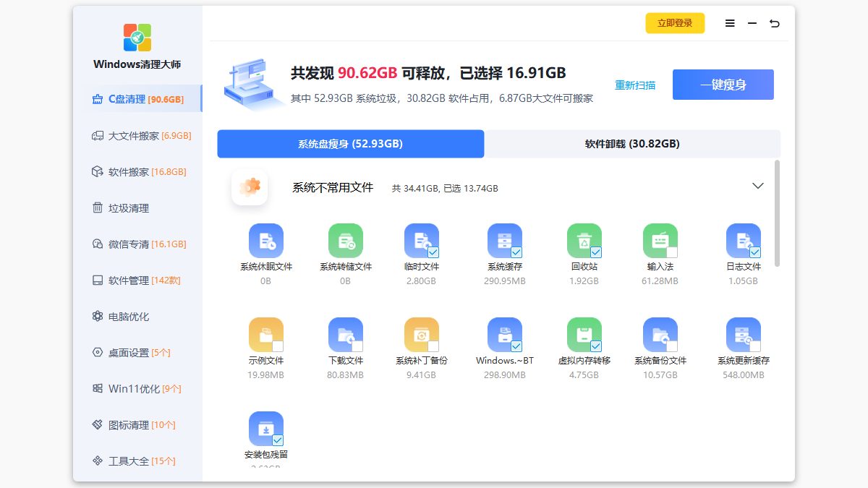Click the 548.00MB size under 系统更新缓存
This screenshot has width=868, height=488.
744,374
